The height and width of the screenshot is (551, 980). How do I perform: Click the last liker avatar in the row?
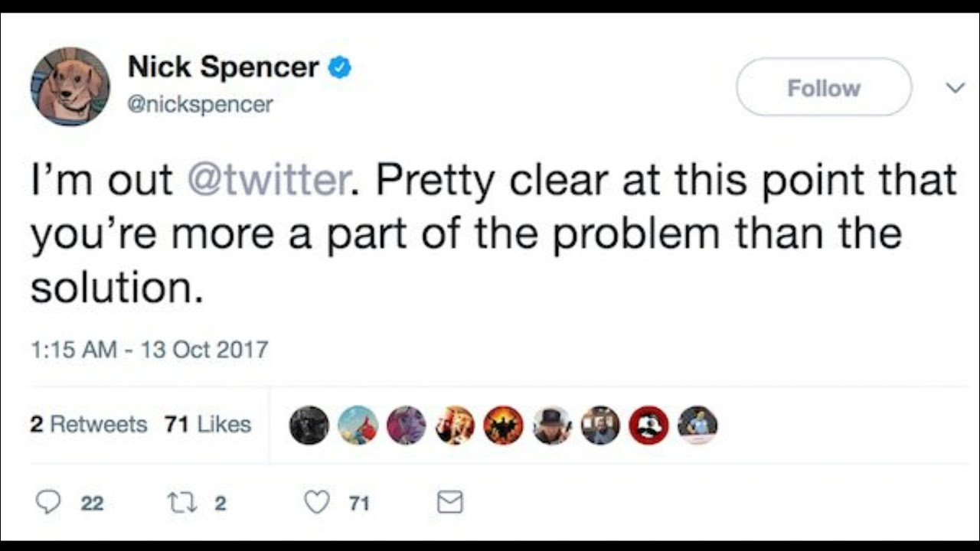pos(697,425)
